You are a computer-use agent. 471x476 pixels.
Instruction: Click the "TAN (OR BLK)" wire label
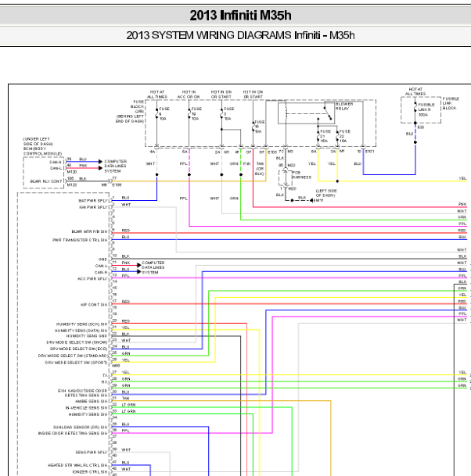pos(260,169)
